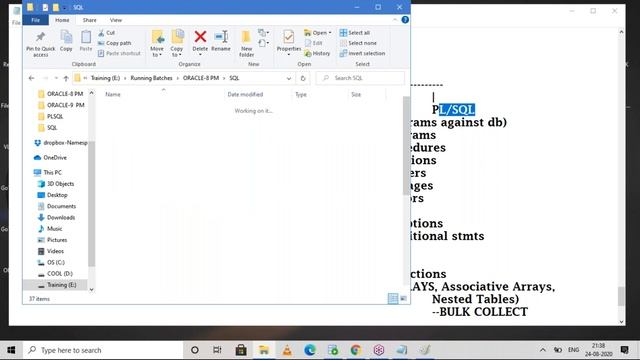The image size is (640, 360).
Task: Open the Move to ribbon button
Action: point(157,43)
